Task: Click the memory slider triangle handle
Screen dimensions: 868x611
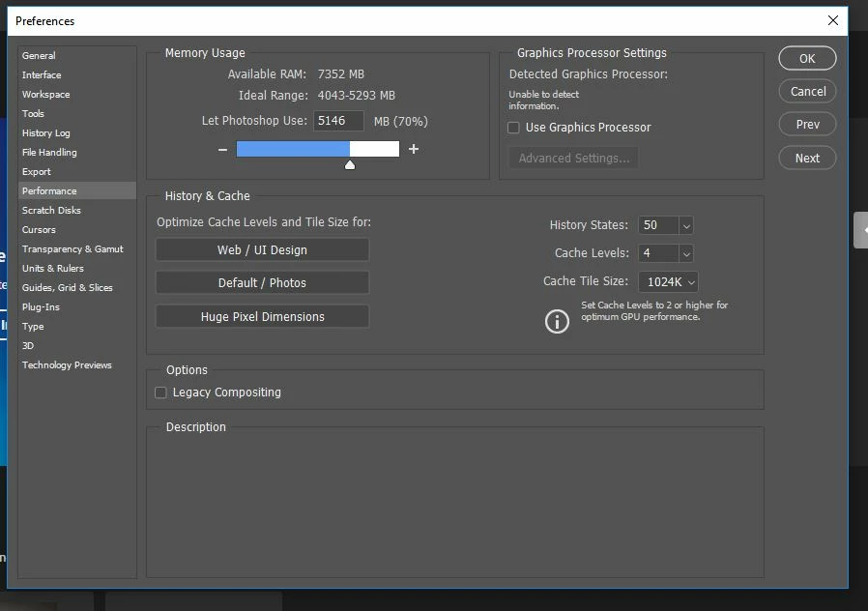Action: point(350,164)
